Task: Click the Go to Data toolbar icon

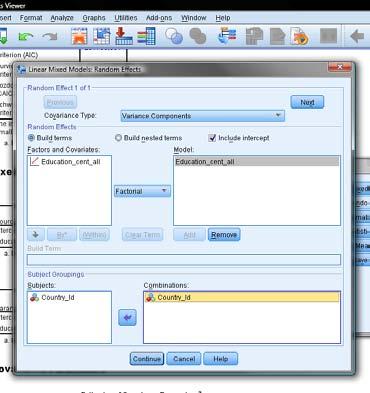Action: click(x=79, y=36)
